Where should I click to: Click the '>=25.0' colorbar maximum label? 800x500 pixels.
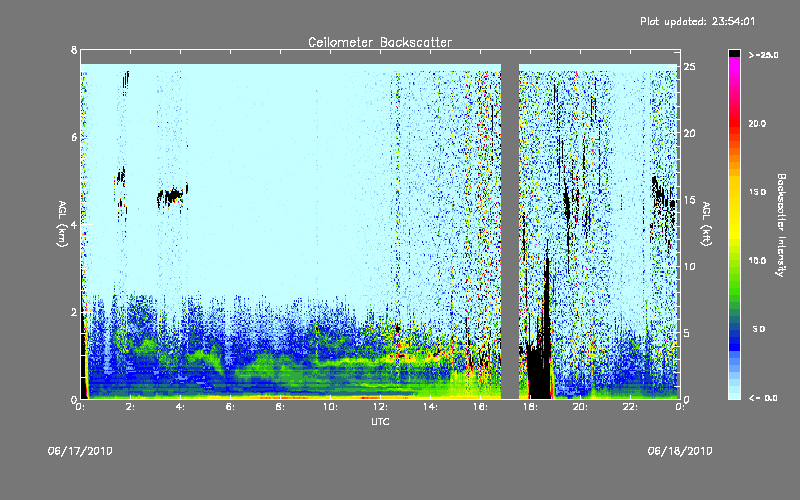(764, 55)
